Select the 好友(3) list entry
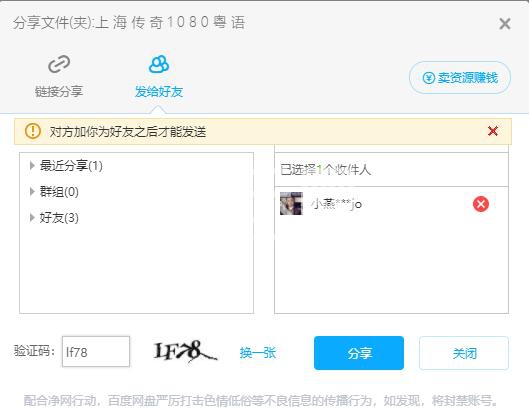This screenshot has height=412, width=529. tap(59, 218)
